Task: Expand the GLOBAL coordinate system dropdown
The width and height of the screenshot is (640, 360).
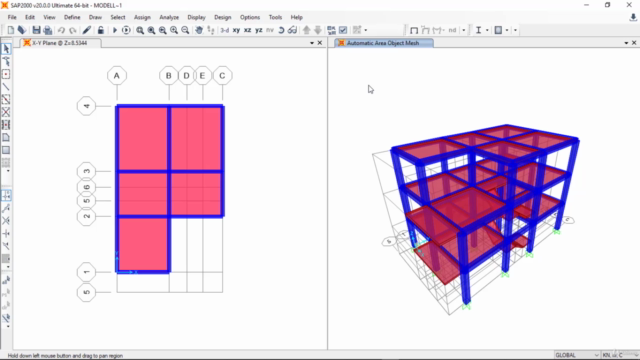Action: pos(577,355)
